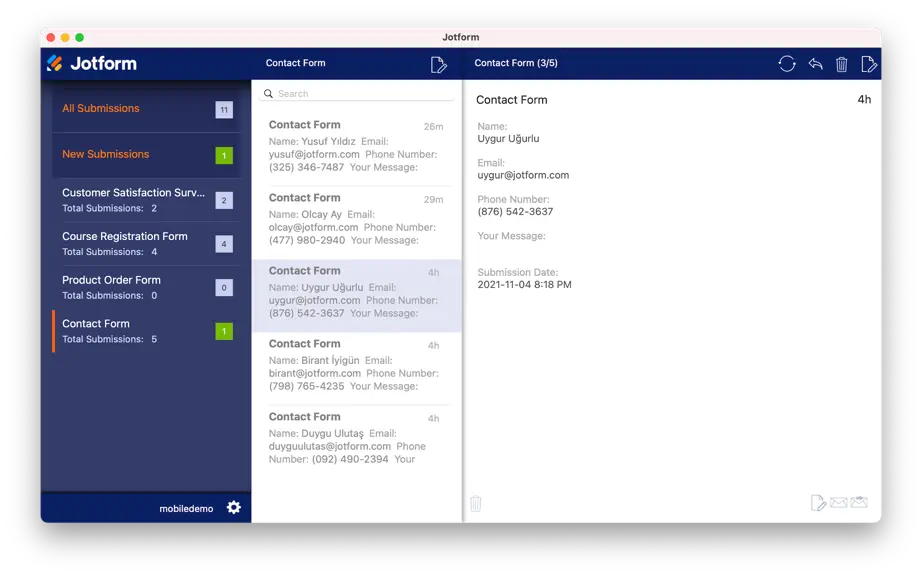Open Course Registration Form in sidebar
The height and width of the screenshot is (576, 922).
click(x=146, y=243)
